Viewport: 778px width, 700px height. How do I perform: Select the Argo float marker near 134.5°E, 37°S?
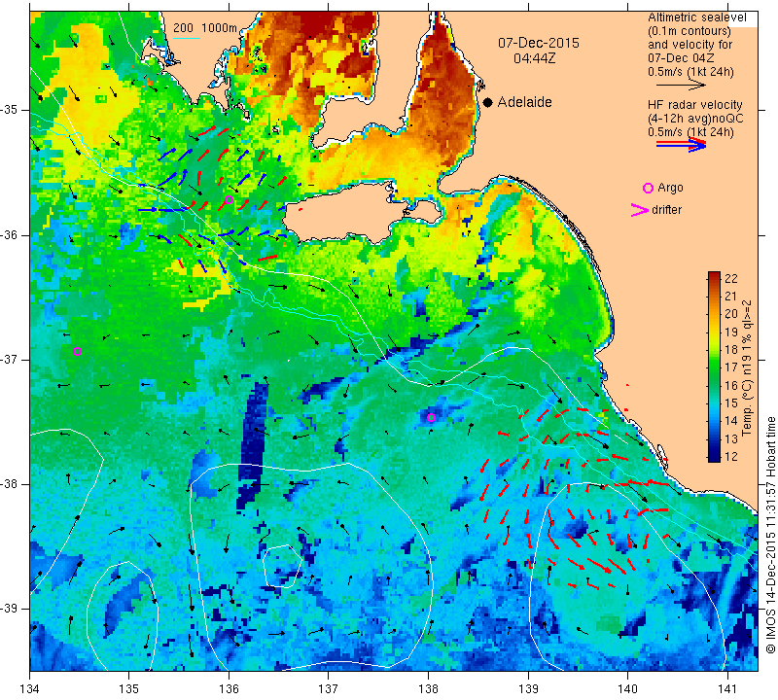[x=77, y=352]
